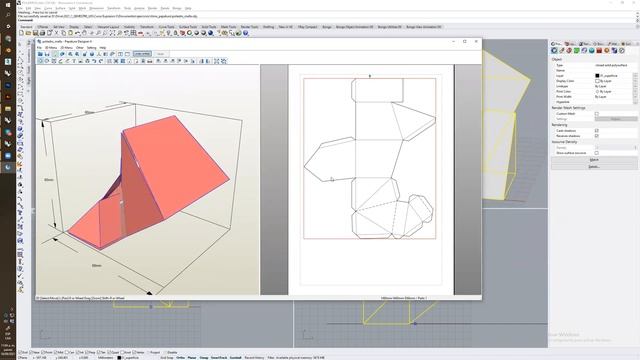Enable the Quad osnap checkbox

pos(109,352)
